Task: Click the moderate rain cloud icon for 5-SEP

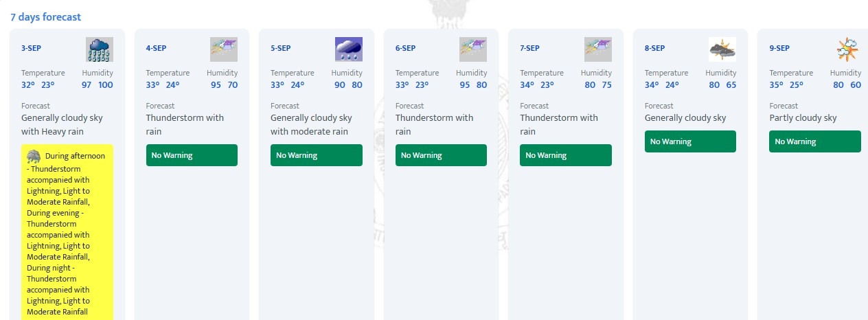Action: [349, 49]
